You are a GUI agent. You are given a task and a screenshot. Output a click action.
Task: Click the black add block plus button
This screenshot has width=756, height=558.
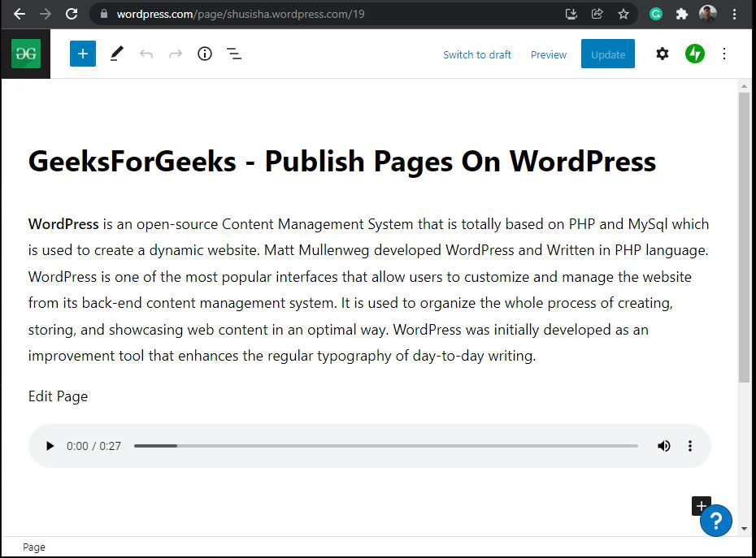click(700, 504)
